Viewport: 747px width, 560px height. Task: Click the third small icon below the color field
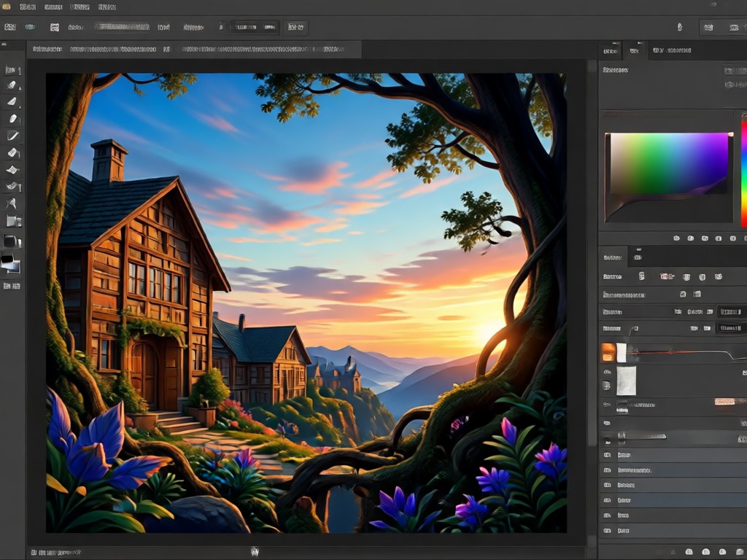705,238
